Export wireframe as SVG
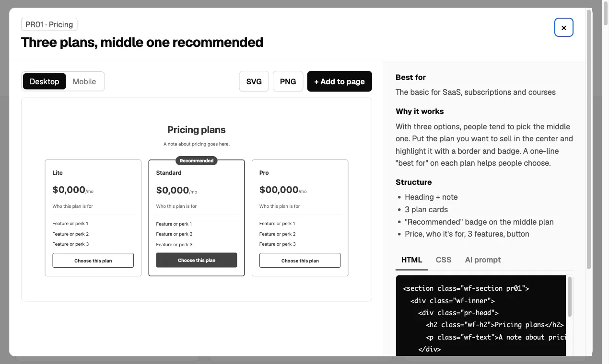 tap(254, 81)
